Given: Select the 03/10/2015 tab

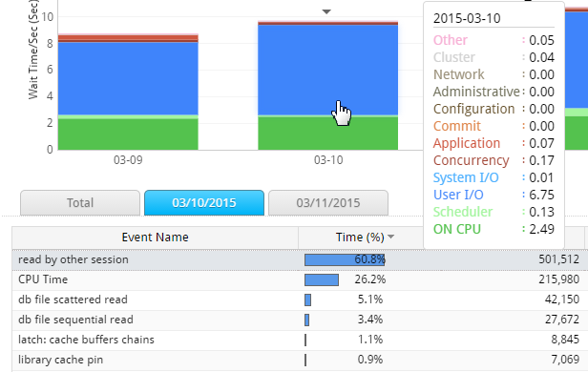Looking at the screenshot, I should pos(204,202).
